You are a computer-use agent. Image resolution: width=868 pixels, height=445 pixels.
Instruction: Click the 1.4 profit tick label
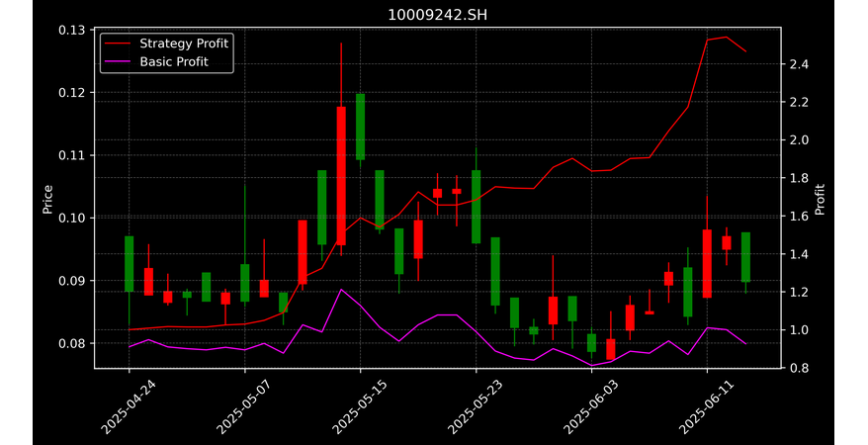coord(798,254)
